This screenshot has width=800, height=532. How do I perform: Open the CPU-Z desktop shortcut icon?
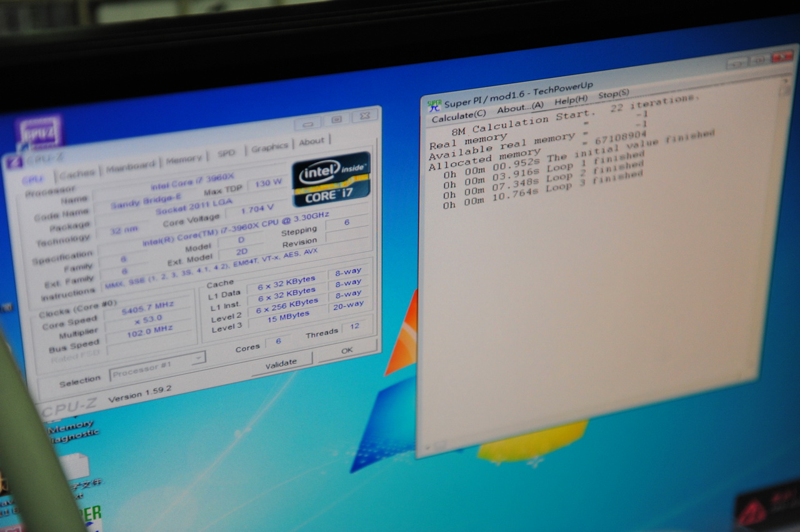[x=39, y=133]
